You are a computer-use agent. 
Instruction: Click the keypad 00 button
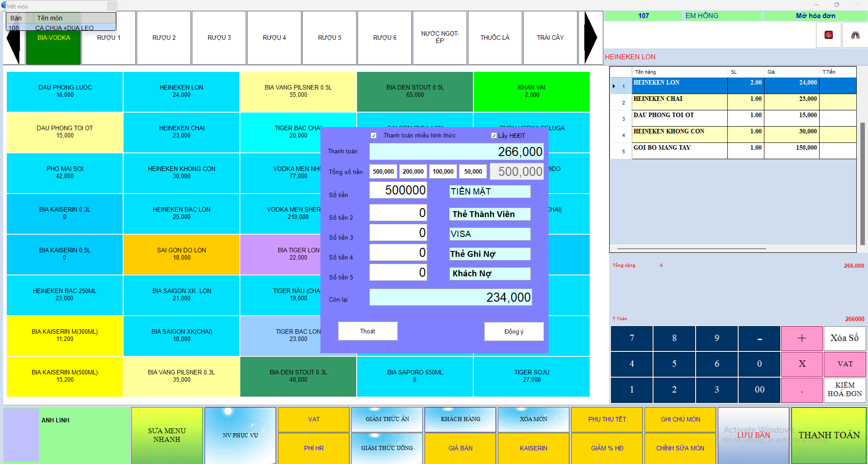pyautogui.click(x=759, y=390)
